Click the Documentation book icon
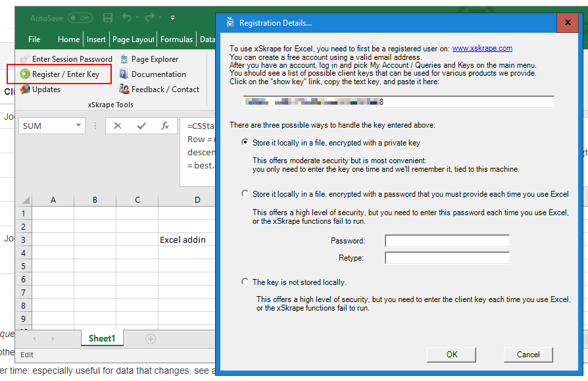Screen dimensions: 588x381 (124, 74)
